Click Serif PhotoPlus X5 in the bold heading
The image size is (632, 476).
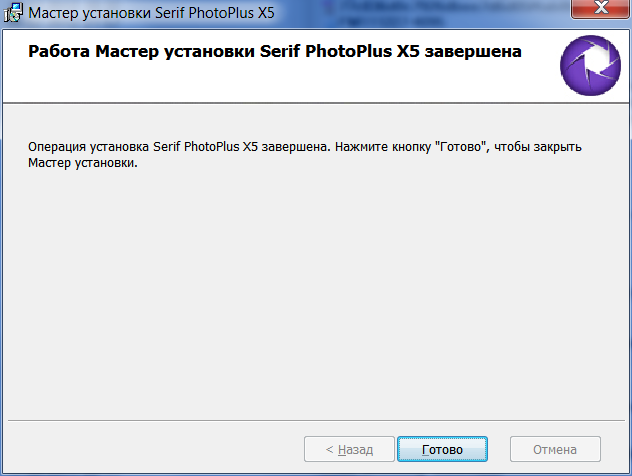pos(340,51)
